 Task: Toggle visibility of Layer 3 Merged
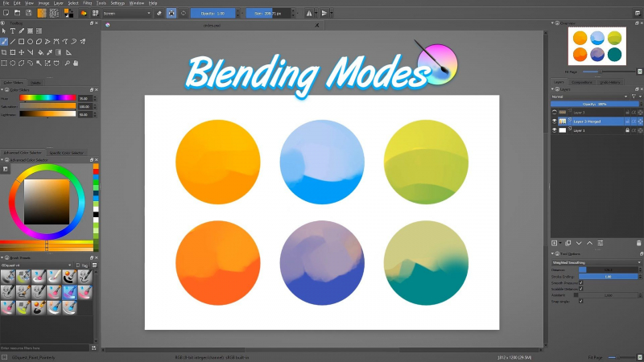click(555, 121)
